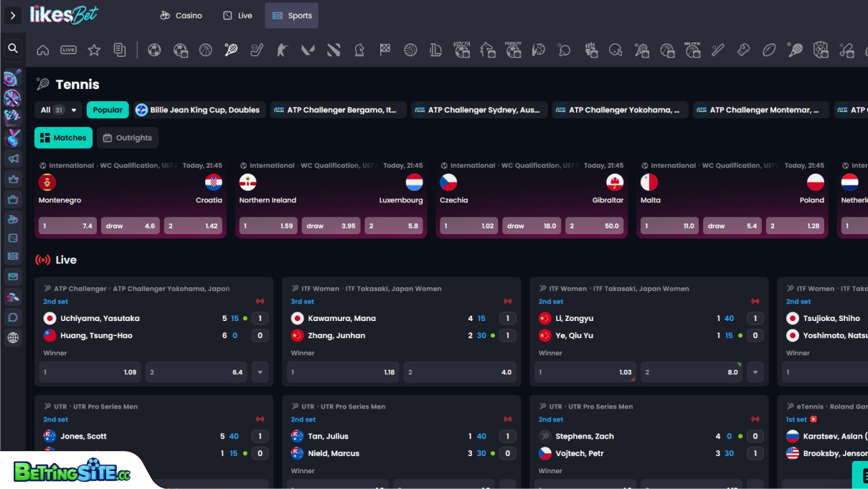Screen dimensions: 868x489
Task: Open the Basketball sport category icon
Action: (206, 50)
